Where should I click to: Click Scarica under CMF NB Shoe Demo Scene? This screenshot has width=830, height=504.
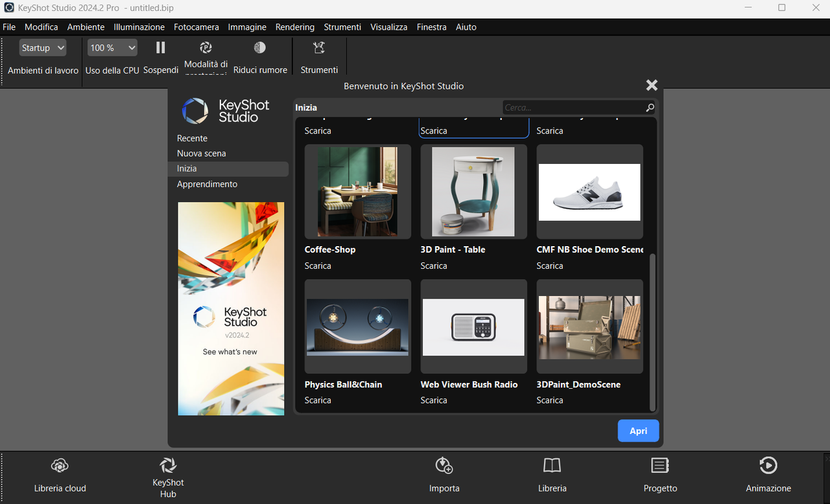coord(550,266)
